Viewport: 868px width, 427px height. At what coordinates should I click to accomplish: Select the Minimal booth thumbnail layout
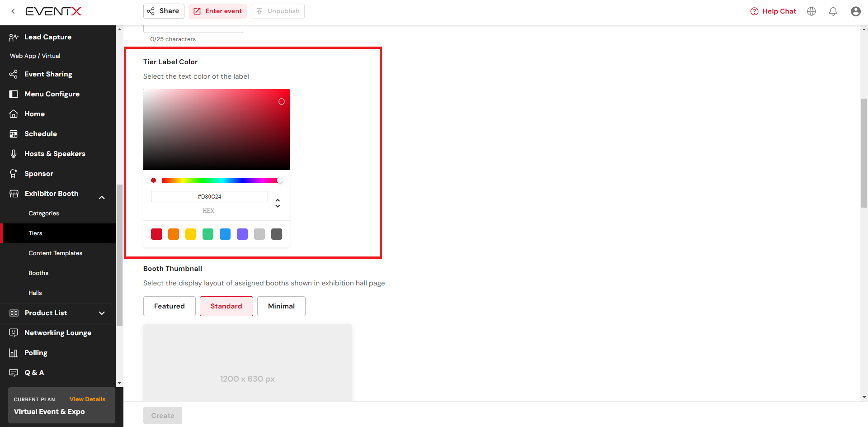click(281, 306)
